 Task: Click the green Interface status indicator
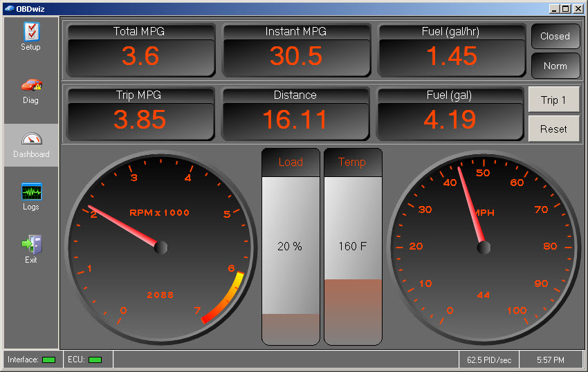coord(48,360)
